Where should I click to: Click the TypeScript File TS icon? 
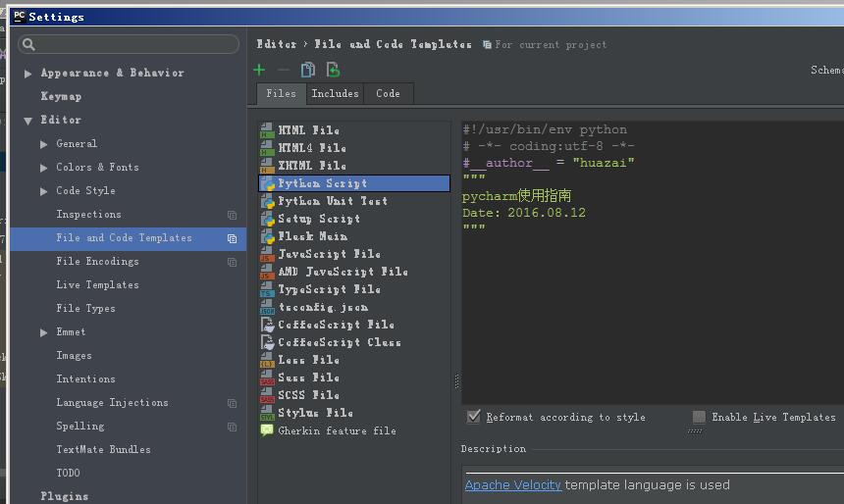[267, 289]
